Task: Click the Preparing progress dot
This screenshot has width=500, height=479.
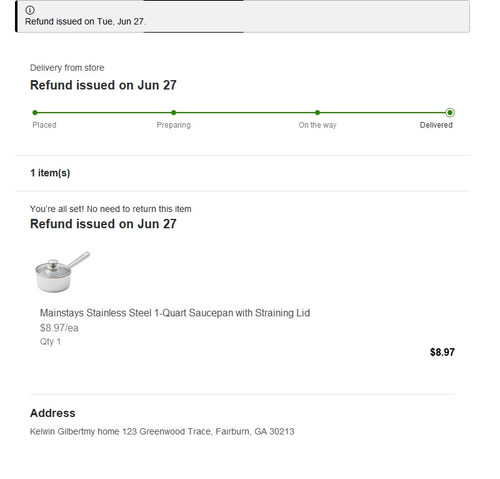Action: 174,113
